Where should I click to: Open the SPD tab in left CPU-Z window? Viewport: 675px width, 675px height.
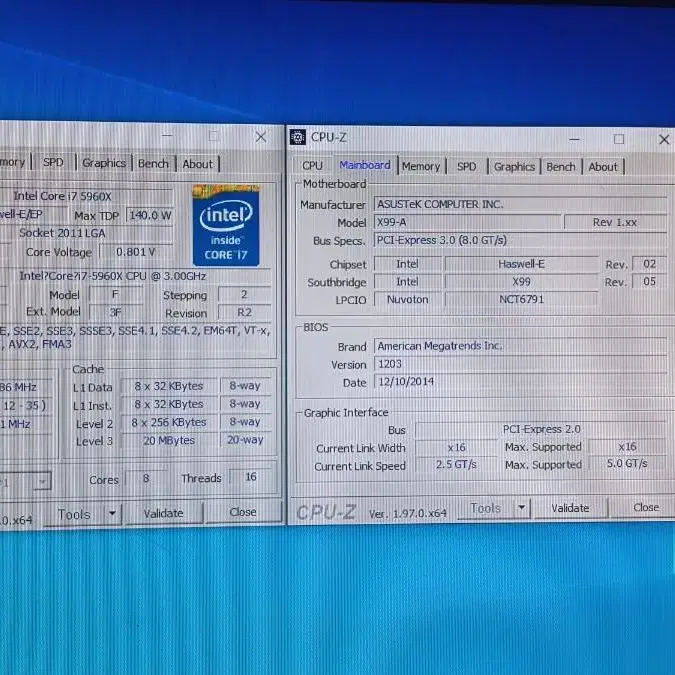point(53,162)
